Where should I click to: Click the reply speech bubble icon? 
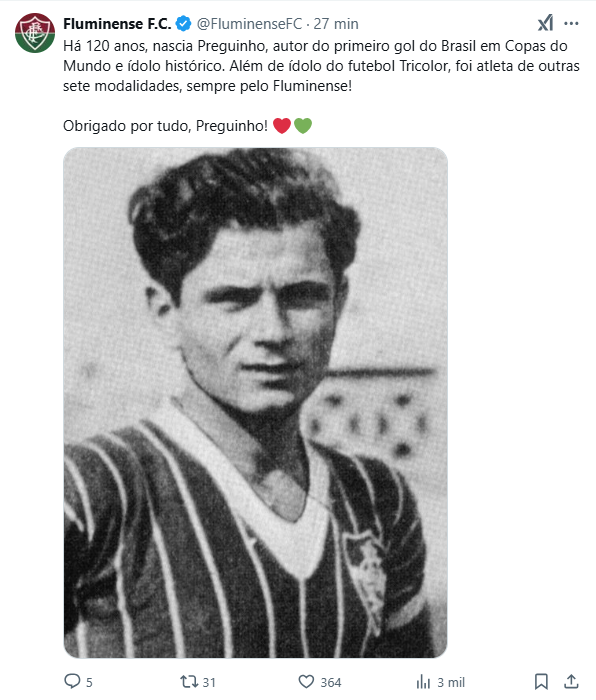click(x=72, y=681)
